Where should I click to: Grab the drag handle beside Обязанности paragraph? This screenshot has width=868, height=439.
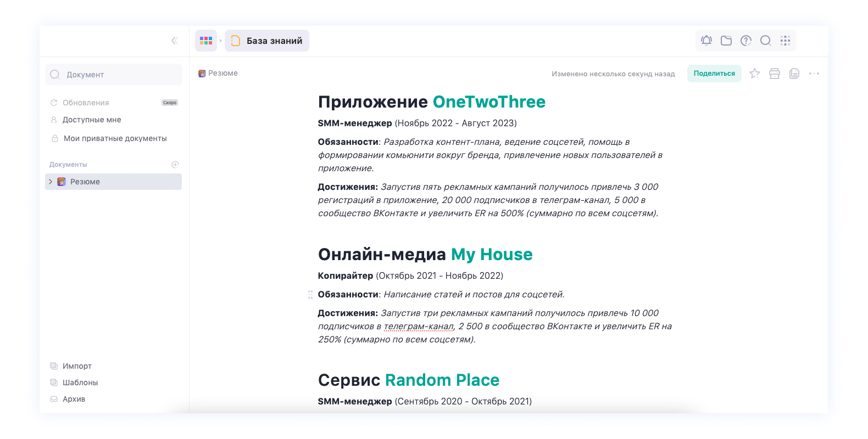(x=310, y=295)
